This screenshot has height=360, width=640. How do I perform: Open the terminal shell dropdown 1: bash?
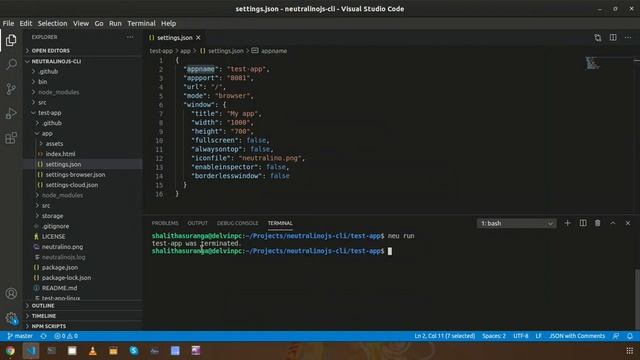pos(516,223)
